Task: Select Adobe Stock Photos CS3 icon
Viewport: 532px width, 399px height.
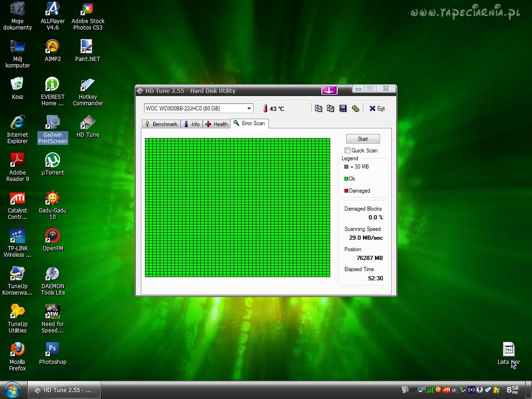Action: [88, 16]
